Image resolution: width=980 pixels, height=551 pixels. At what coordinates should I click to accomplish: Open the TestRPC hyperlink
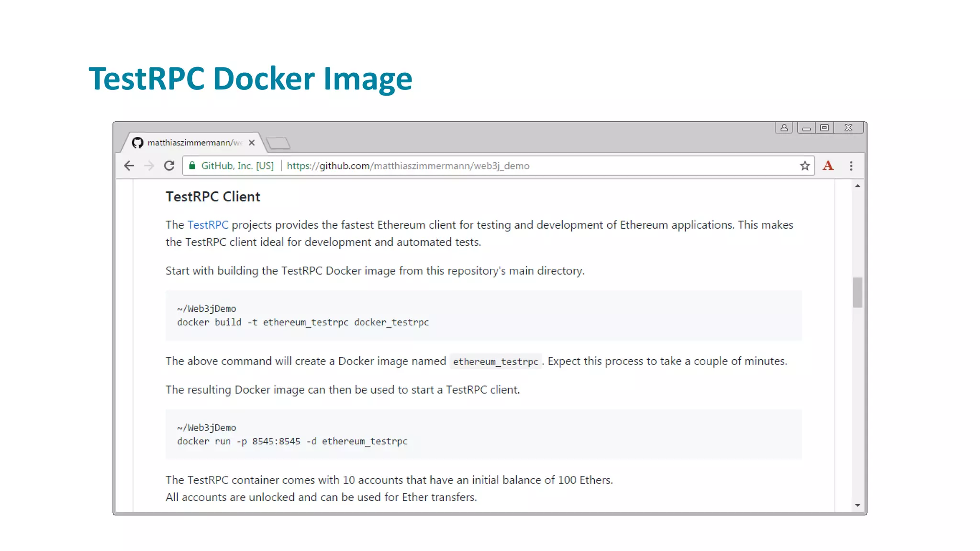tap(208, 225)
